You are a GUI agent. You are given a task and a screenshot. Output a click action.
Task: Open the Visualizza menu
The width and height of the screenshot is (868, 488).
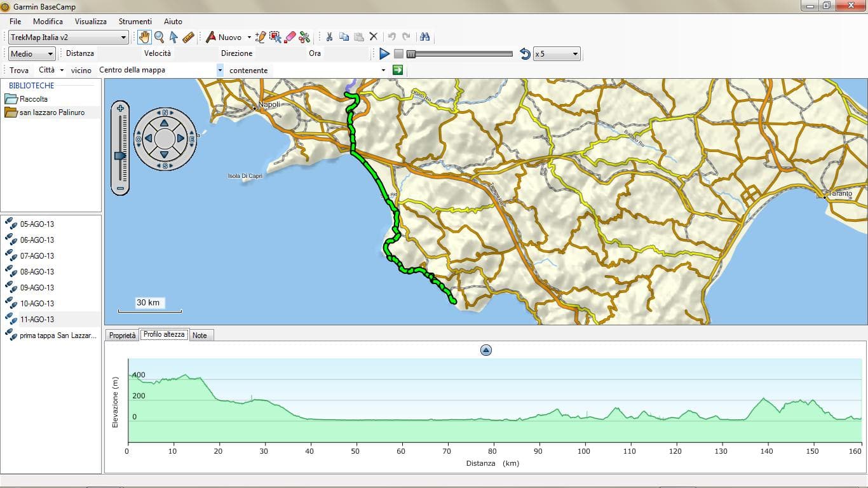tap(91, 22)
